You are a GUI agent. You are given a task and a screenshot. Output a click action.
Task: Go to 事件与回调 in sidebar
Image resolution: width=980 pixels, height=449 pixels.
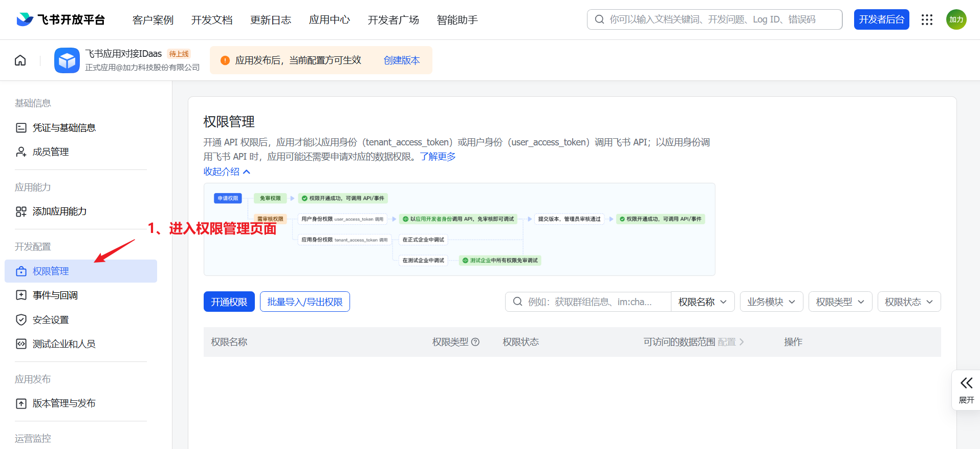pos(55,295)
